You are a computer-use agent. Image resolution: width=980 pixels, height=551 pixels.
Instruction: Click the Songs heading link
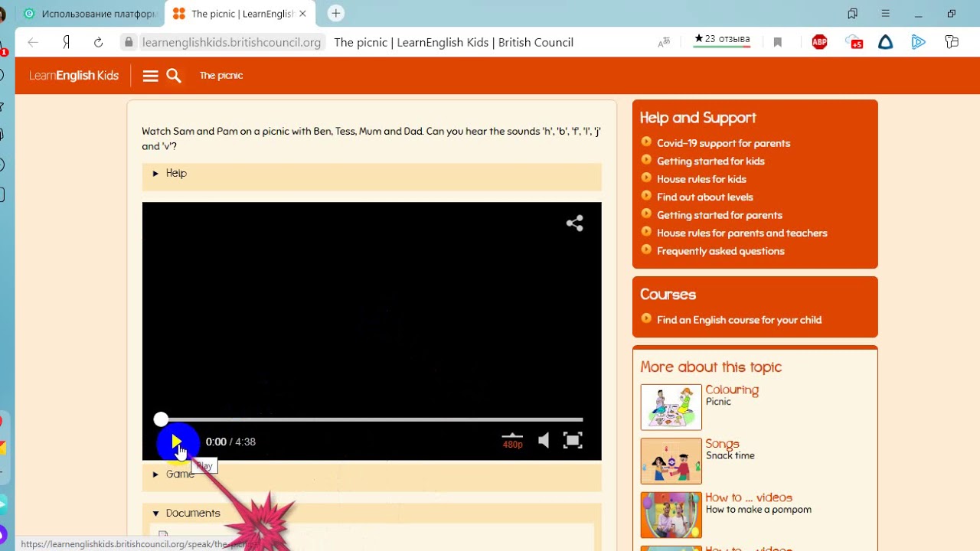pyautogui.click(x=722, y=444)
